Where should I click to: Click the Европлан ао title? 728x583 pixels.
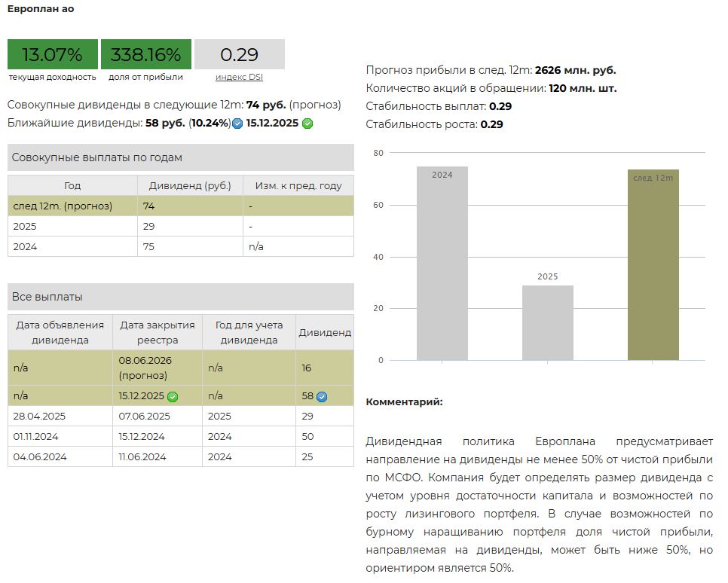point(41,9)
